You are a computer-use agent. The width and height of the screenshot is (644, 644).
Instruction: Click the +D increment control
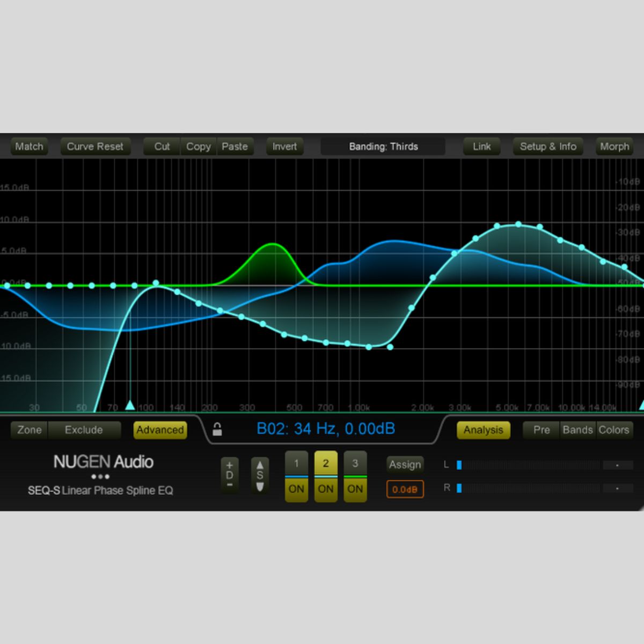pos(229,466)
